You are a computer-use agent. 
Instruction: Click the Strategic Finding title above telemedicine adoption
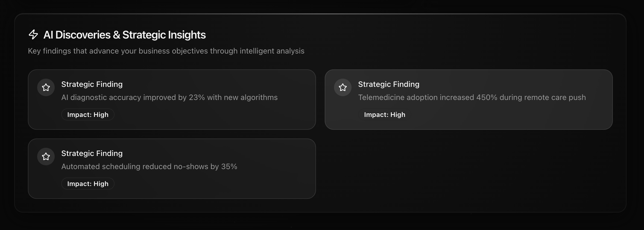click(x=389, y=84)
